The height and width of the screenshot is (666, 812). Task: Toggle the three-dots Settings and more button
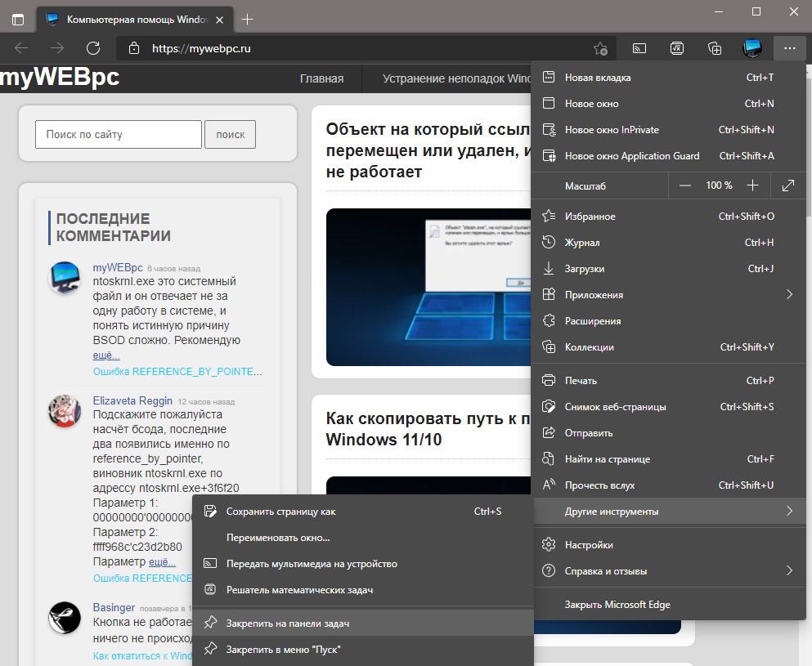click(x=789, y=48)
